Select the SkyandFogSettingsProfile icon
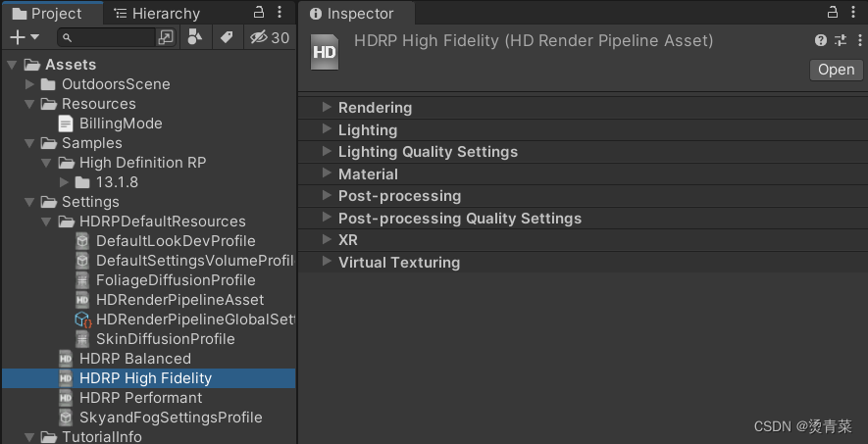This screenshot has width=868, height=444. [66, 418]
